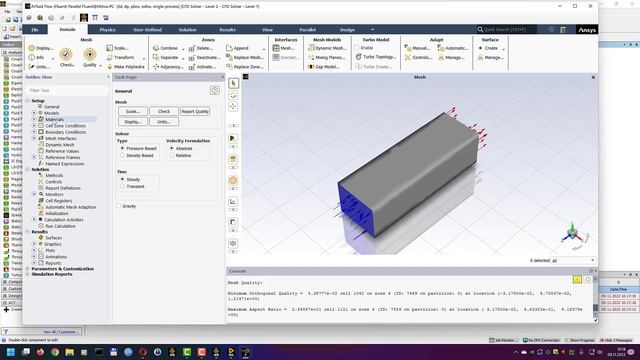Select the pointer tool in the viewport toolbar
The image size is (640, 360).
point(233,83)
